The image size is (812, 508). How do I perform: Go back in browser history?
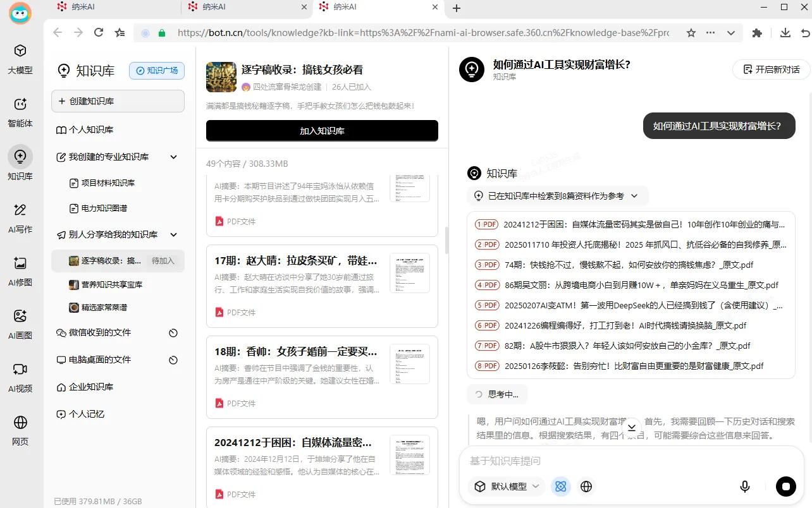58,33
